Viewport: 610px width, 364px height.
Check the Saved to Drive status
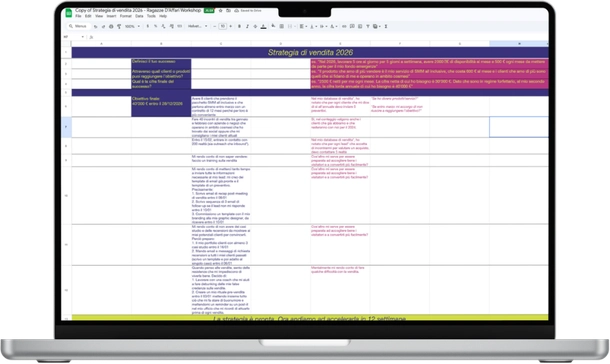coord(248,10)
